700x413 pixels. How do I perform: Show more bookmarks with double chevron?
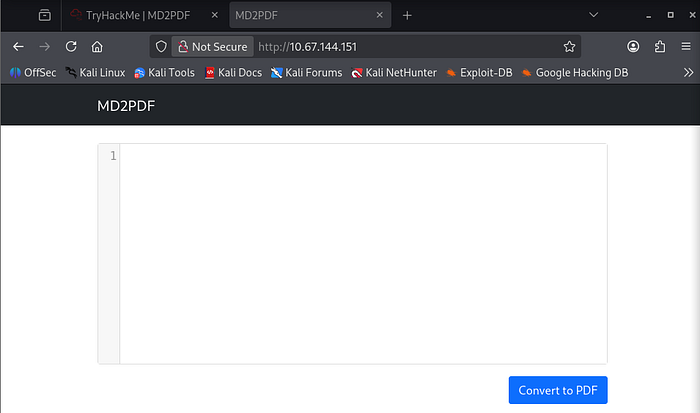point(688,72)
